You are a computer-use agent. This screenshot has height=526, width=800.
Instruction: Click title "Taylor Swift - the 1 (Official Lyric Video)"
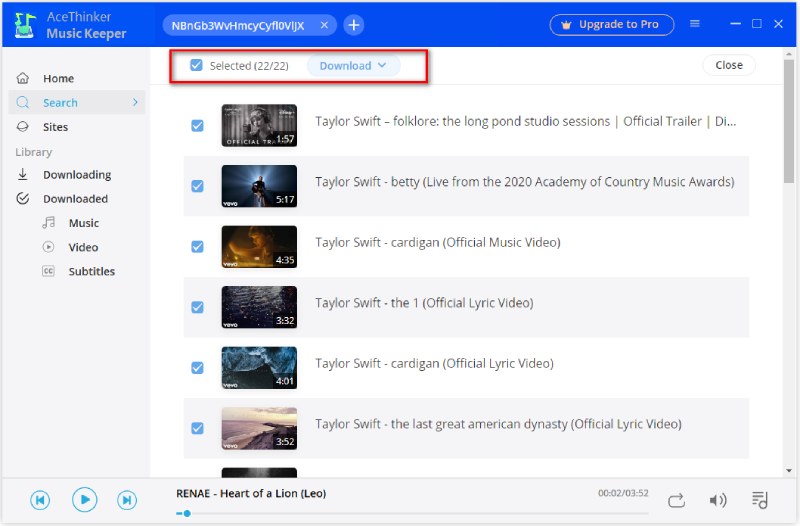click(424, 303)
